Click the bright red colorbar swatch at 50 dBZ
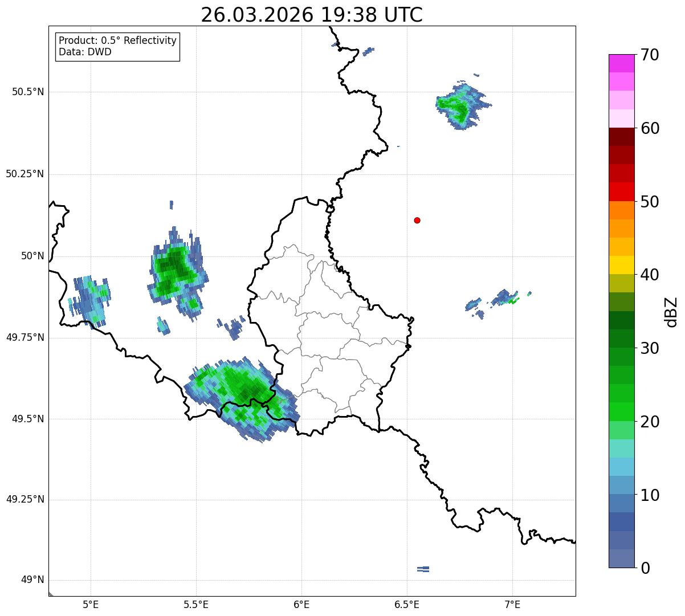 (x=621, y=191)
